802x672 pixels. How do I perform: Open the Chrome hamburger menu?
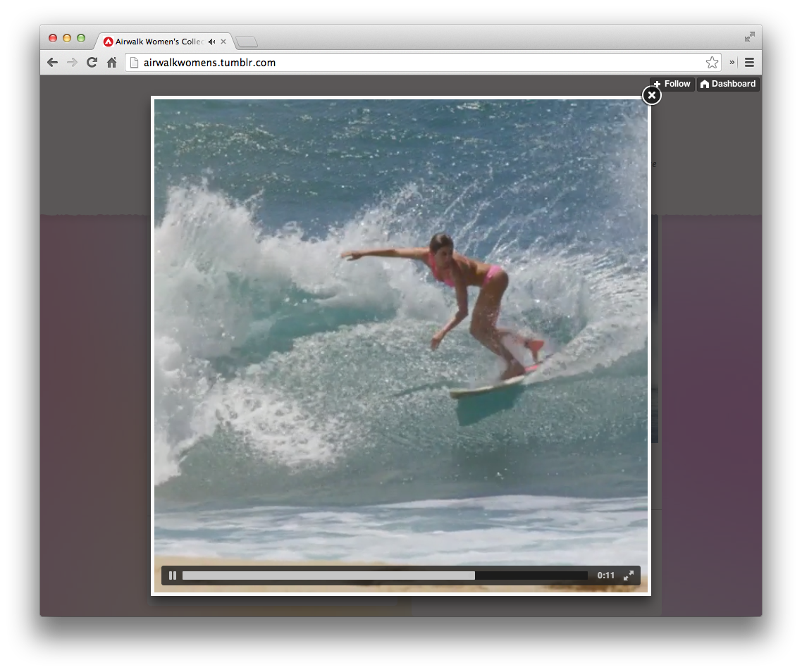tap(749, 63)
